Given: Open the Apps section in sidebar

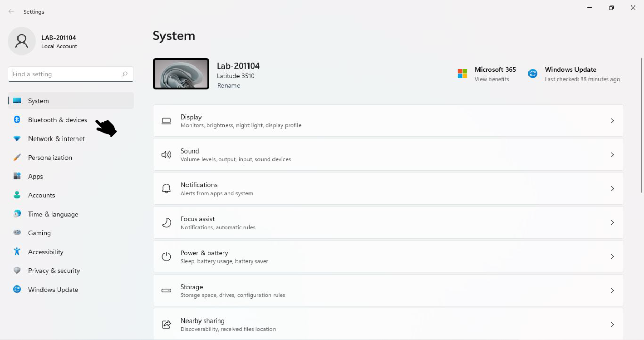Looking at the screenshot, I should [35, 177].
